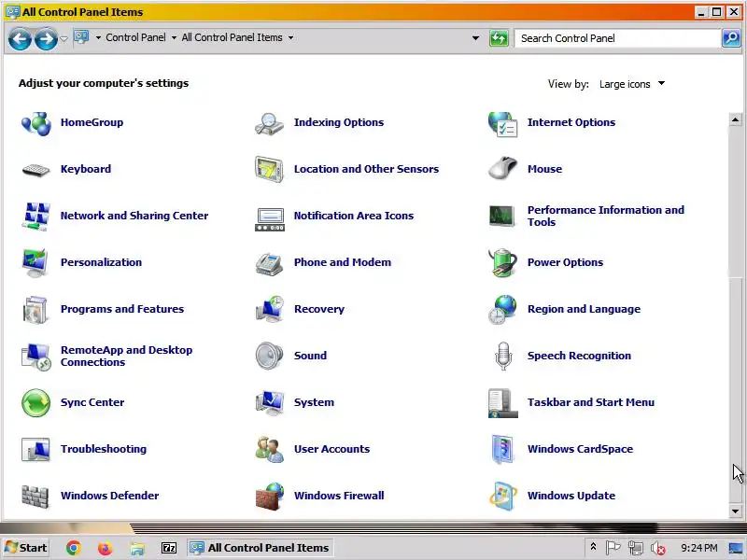Click the Recovery link text
The image size is (747, 560).
coord(318,309)
